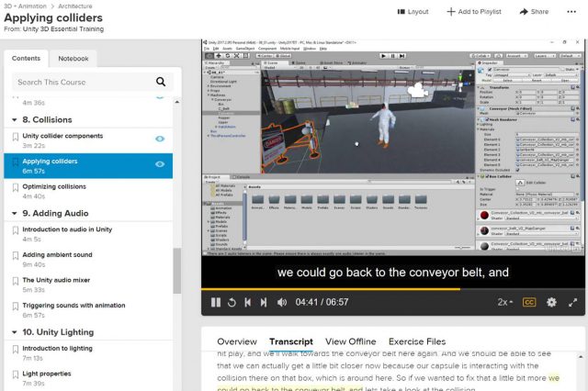Switch to the Contents tab

(x=26, y=59)
